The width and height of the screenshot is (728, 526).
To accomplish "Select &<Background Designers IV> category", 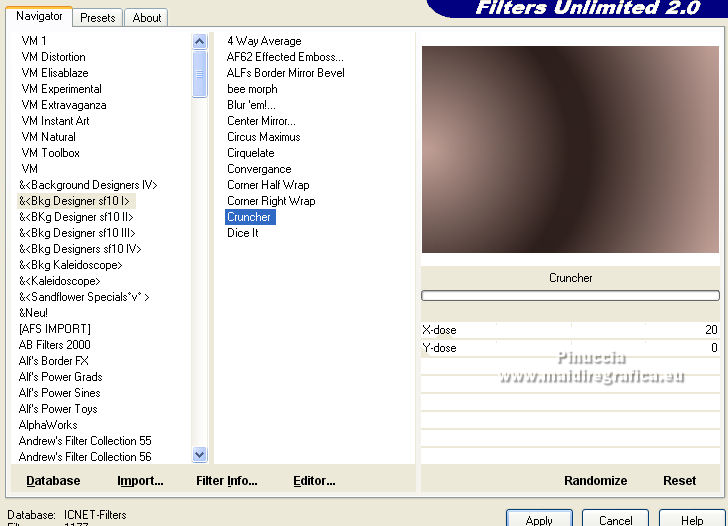I will 88,185.
